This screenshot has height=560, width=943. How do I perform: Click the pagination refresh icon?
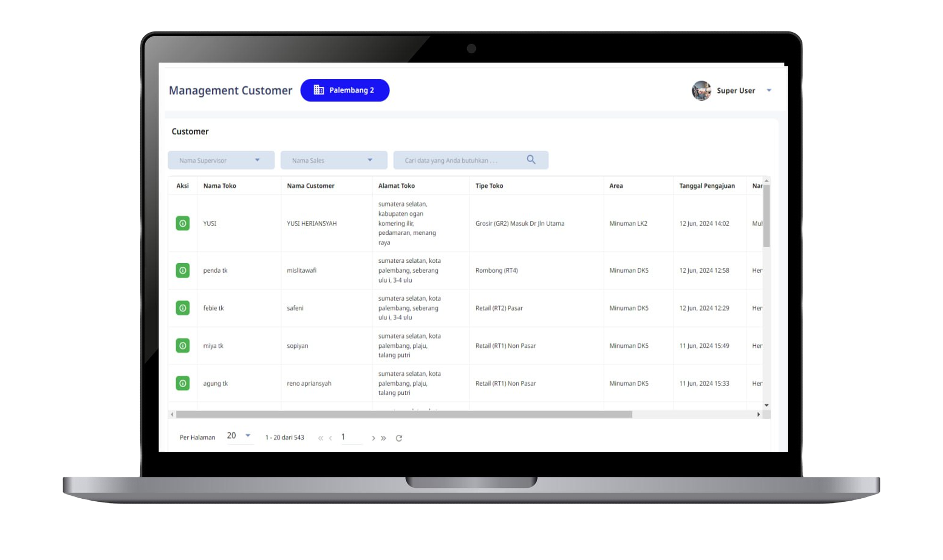click(x=399, y=438)
